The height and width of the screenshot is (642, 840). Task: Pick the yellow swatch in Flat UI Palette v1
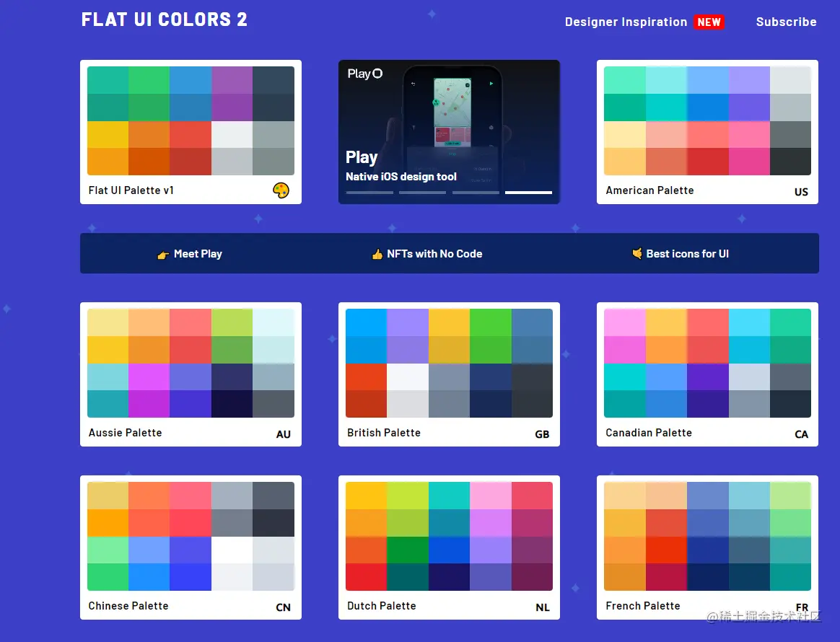[108, 134]
